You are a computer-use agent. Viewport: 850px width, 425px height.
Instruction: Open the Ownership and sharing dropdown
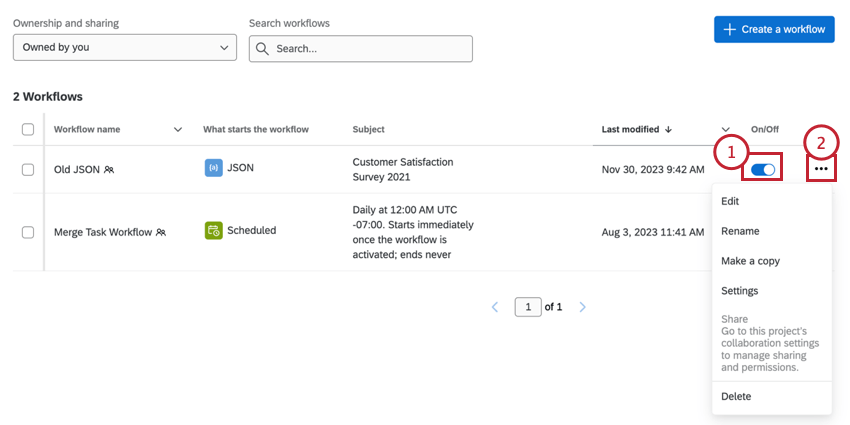[125, 48]
